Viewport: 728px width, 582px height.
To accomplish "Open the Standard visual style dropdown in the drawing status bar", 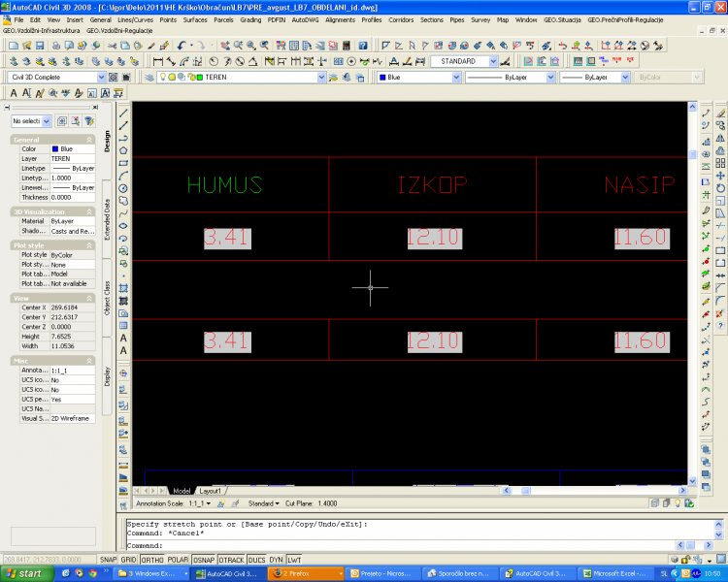I will pos(263,503).
